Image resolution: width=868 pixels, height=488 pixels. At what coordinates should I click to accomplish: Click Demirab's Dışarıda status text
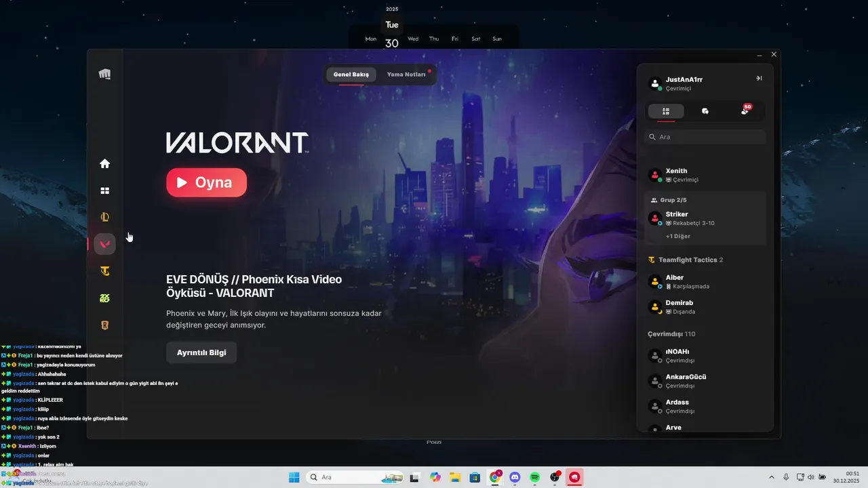[x=680, y=312]
